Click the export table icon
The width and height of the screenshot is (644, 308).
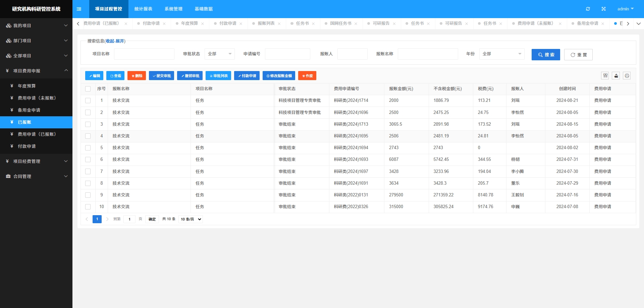pos(616,76)
